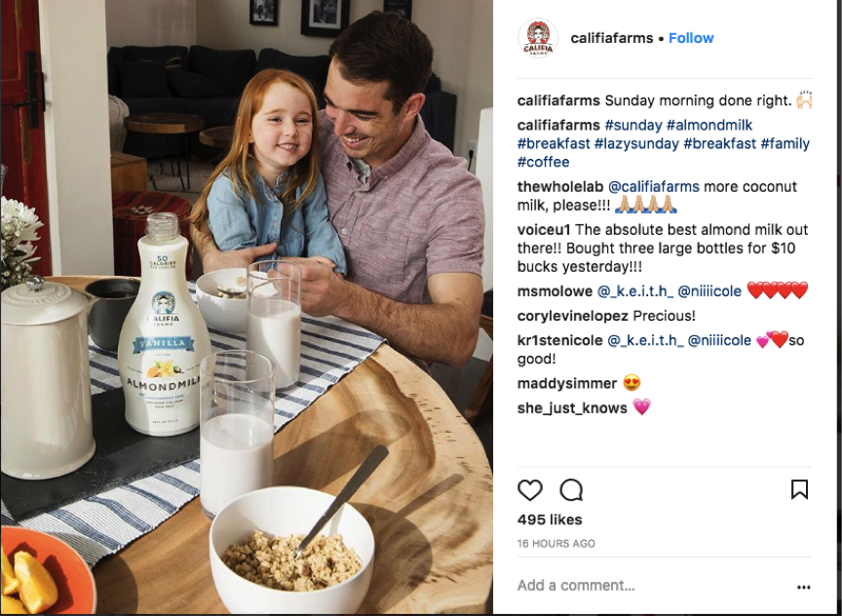Open the three-dot more options menu
This screenshot has height=616, width=842.
point(803,587)
